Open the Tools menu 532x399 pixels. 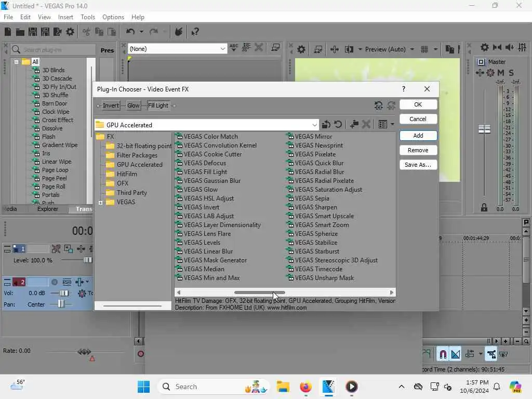[x=88, y=17]
